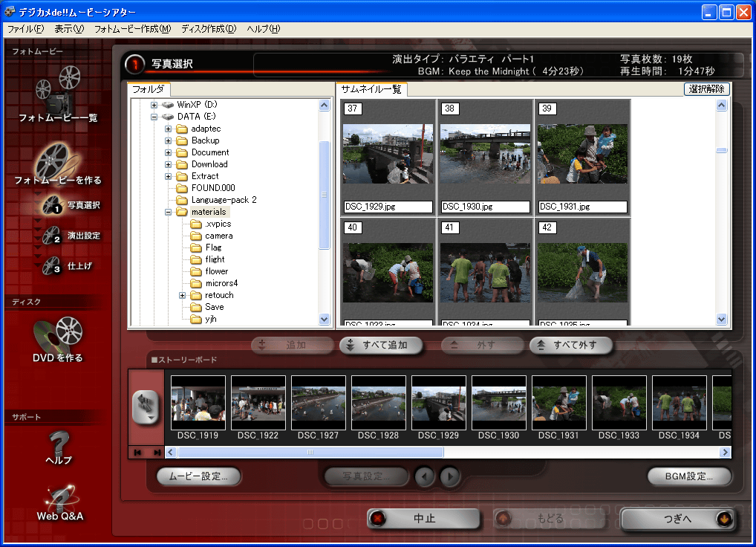Screen dimensions: 756x547
Task: Open the フォトムービー一覧 projector icon
Action: (58, 89)
